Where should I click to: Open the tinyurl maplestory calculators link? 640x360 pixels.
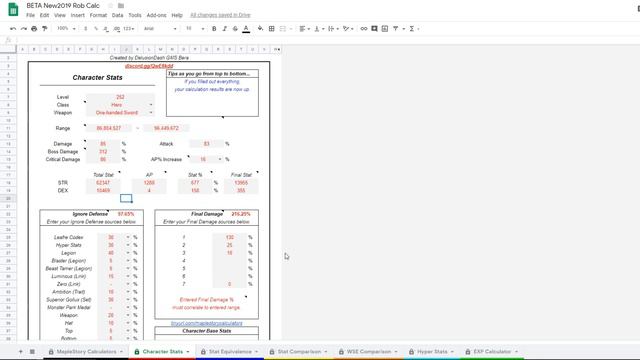click(x=207, y=323)
